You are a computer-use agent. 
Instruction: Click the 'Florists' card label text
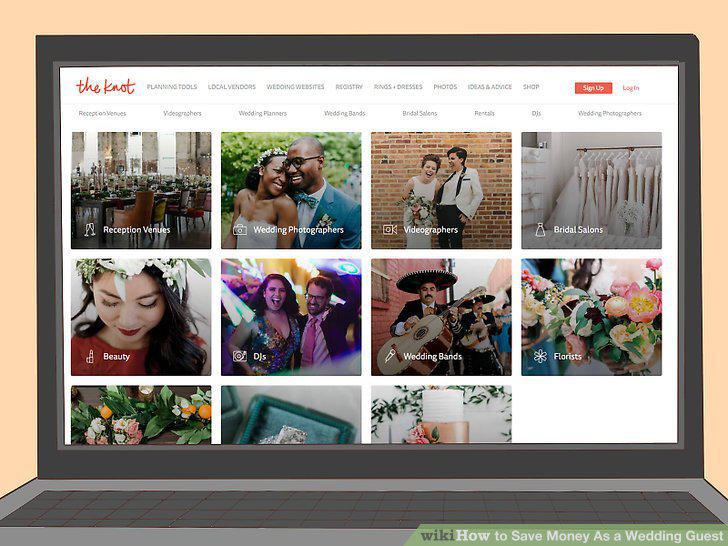567,357
